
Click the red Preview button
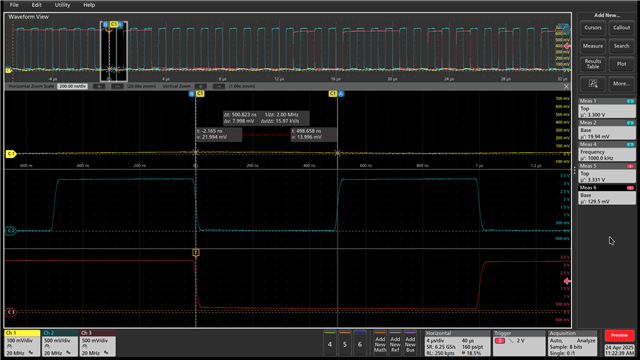(x=619, y=335)
